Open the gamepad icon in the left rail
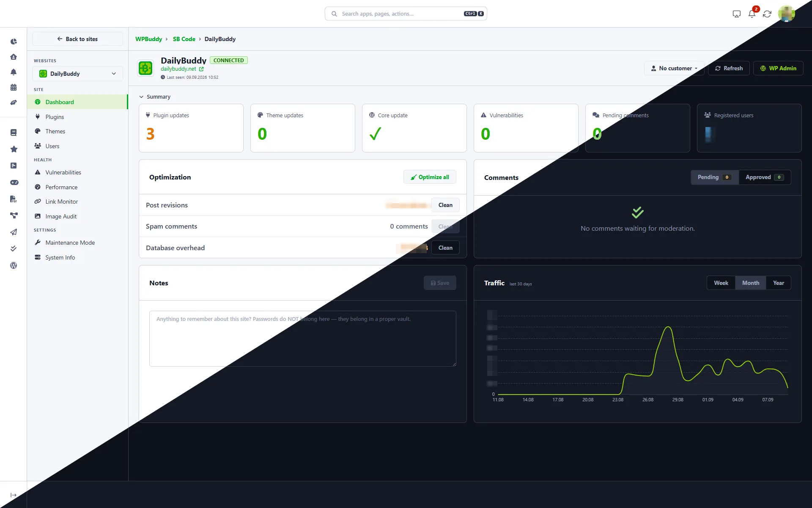Screen dimensions: 812x508 point(14,182)
